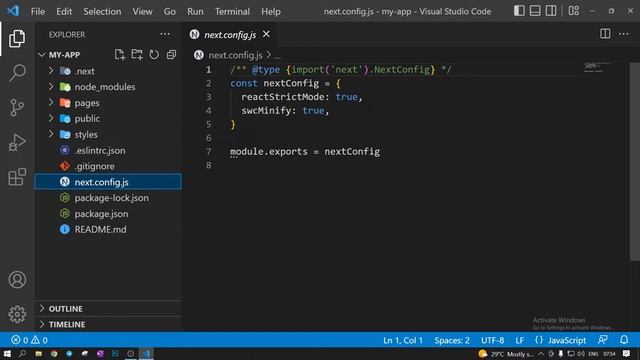Click the VS Code logo icon

tap(13, 11)
